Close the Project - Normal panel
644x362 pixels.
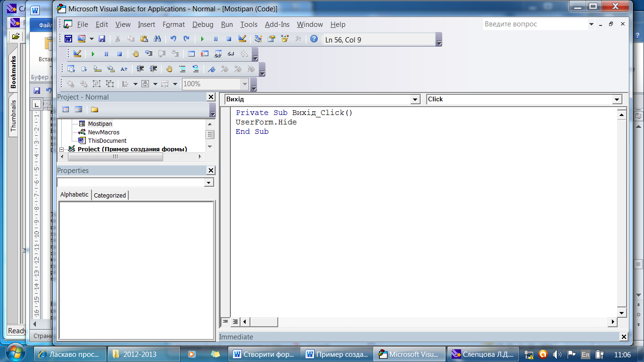coord(211,97)
